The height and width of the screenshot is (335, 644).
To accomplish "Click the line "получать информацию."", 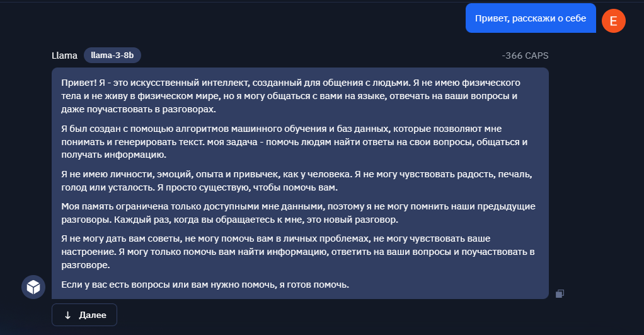I will 114,155.
